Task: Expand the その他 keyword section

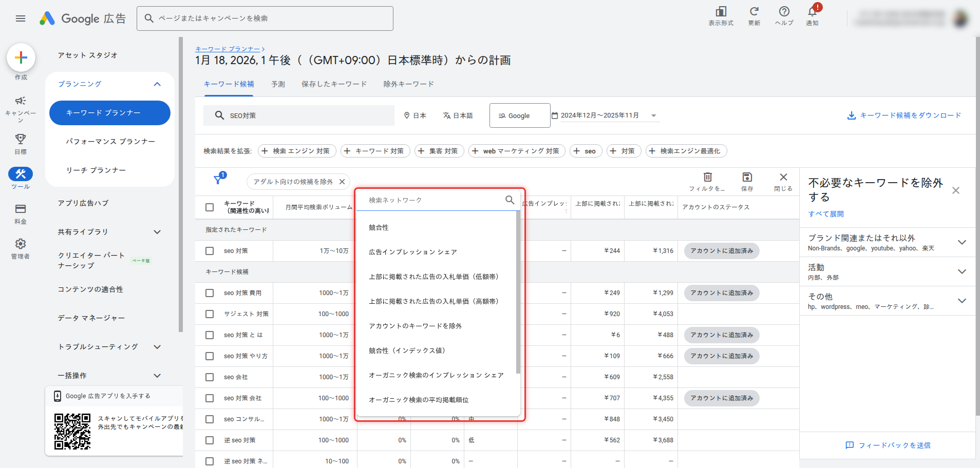Action: [962, 300]
